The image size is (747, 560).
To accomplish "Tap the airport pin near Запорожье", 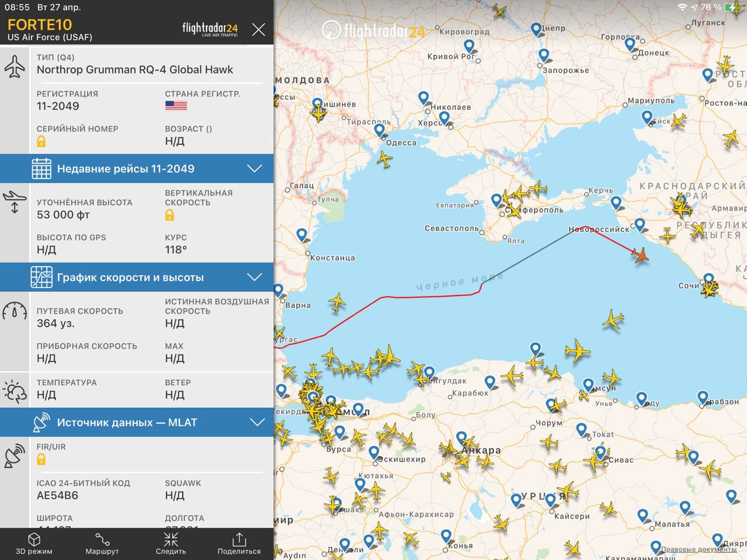I will [544, 55].
